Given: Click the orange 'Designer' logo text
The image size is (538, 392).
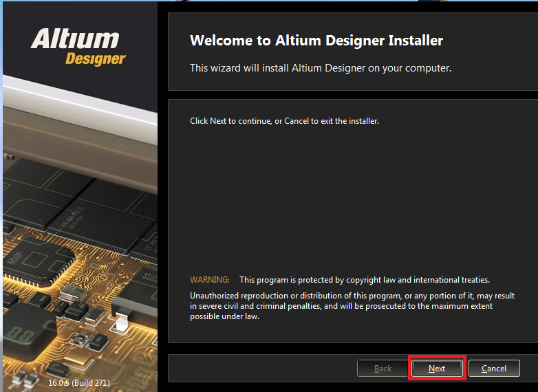Looking at the screenshot, I should (x=96, y=59).
